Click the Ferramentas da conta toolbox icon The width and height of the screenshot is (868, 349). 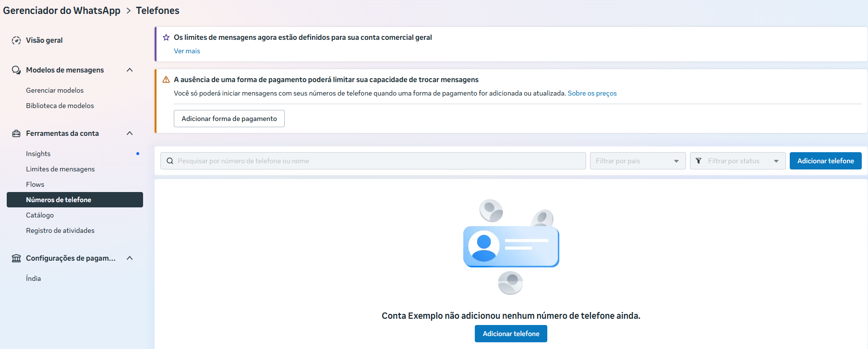pos(16,133)
